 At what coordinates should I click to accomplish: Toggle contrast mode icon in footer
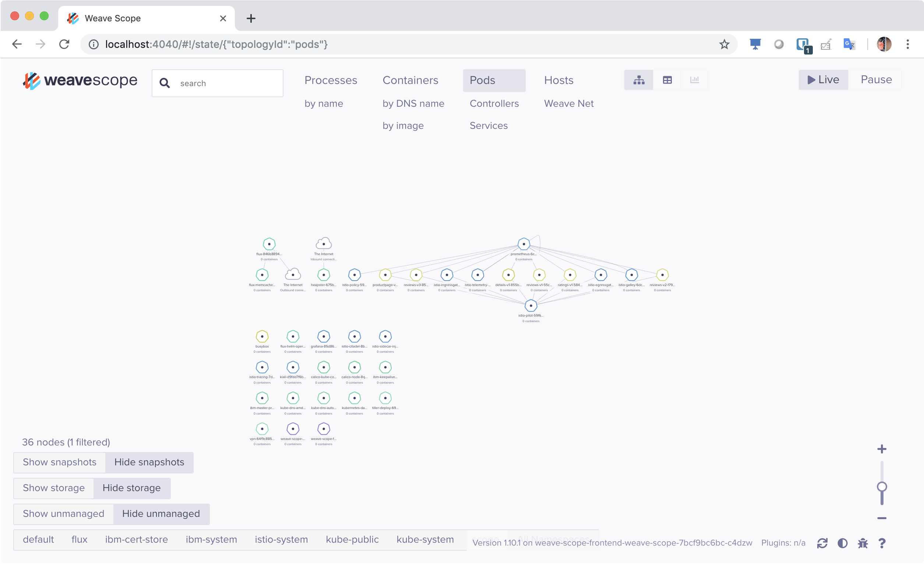click(842, 543)
